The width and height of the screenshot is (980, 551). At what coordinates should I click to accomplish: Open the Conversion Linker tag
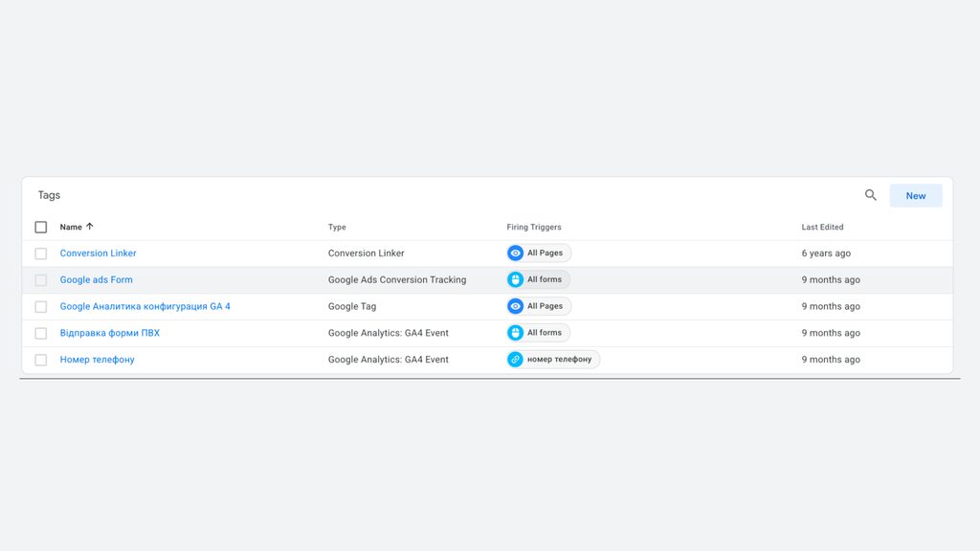coord(99,253)
